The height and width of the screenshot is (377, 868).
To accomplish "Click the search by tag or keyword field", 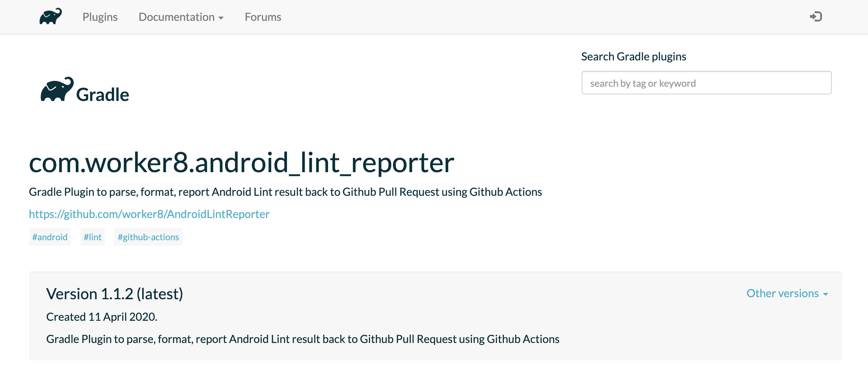I will [706, 83].
